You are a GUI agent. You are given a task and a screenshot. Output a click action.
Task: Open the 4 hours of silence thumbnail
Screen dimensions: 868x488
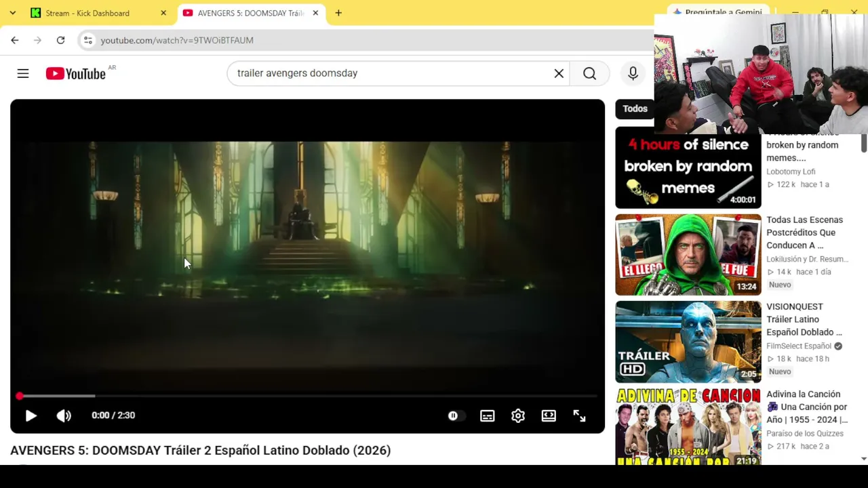[x=688, y=167]
